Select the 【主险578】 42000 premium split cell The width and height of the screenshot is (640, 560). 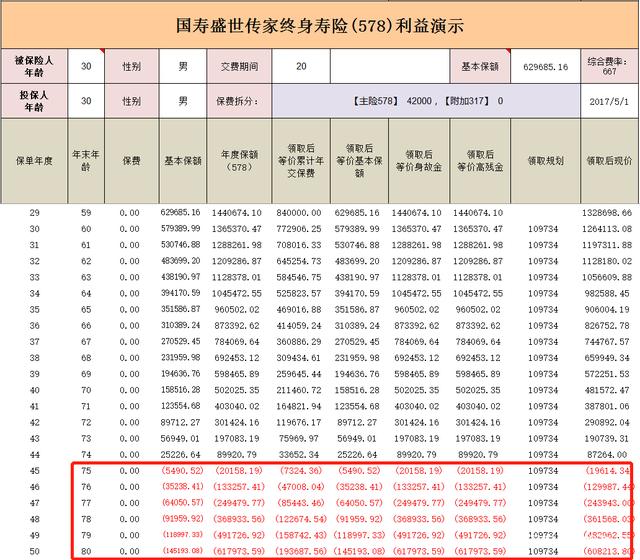(426, 101)
